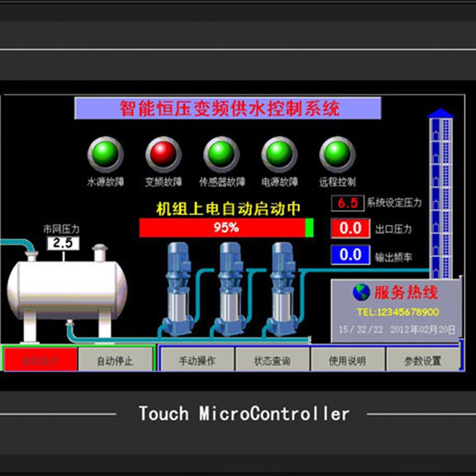This screenshot has height=476, width=476.
Task: Click the 输出频率 label
Action: tap(393, 258)
